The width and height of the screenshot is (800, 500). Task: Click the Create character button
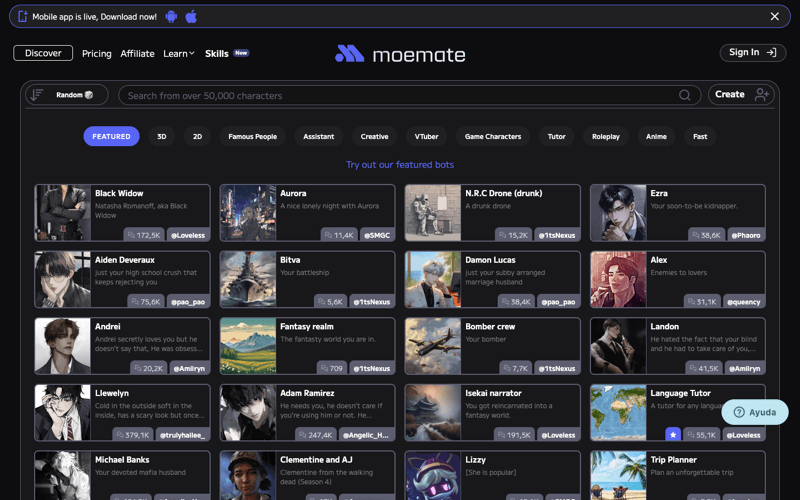(x=743, y=95)
